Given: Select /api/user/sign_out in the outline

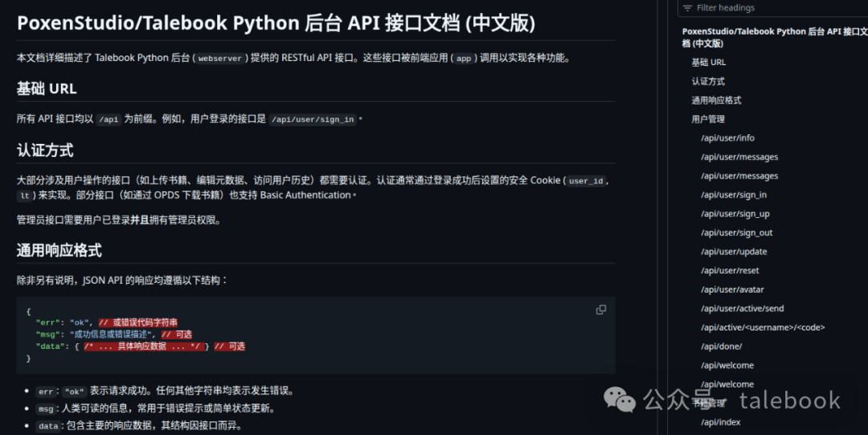Looking at the screenshot, I should click(x=736, y=232).
